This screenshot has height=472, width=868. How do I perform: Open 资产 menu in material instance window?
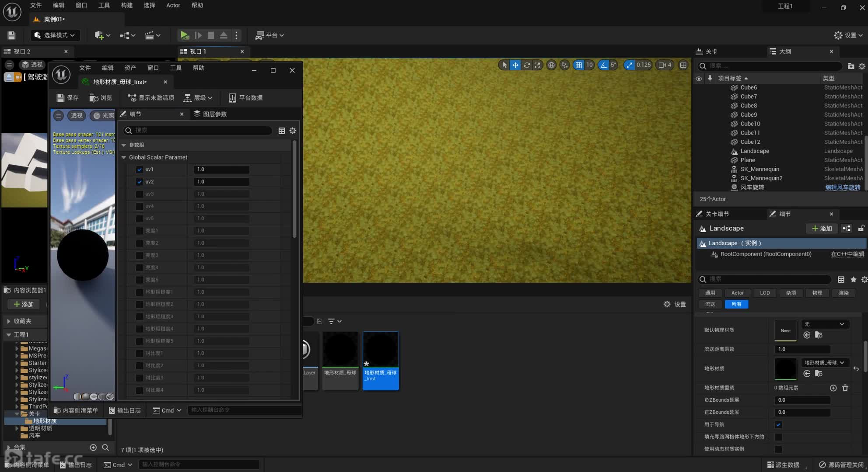coord(130,68)
